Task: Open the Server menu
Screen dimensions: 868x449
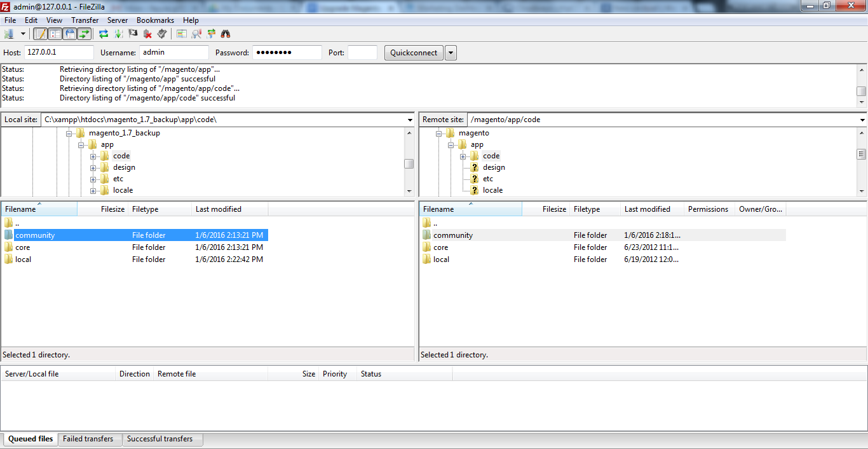Action: pos(118,20)
